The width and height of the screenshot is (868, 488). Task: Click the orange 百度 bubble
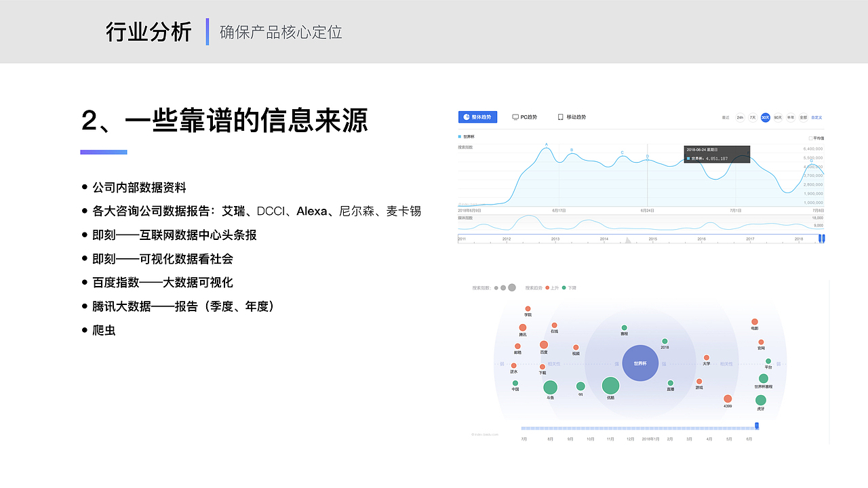[543, 345]
